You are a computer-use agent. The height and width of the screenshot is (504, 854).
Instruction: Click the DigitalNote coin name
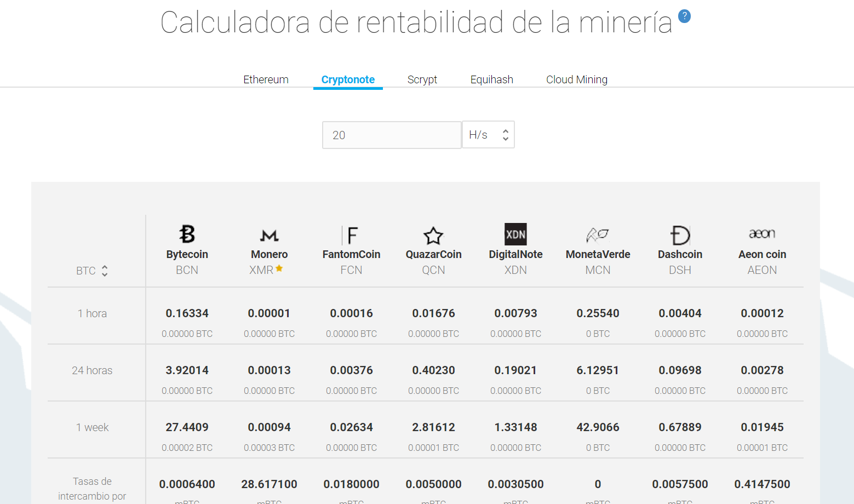(x=516, y=254)
